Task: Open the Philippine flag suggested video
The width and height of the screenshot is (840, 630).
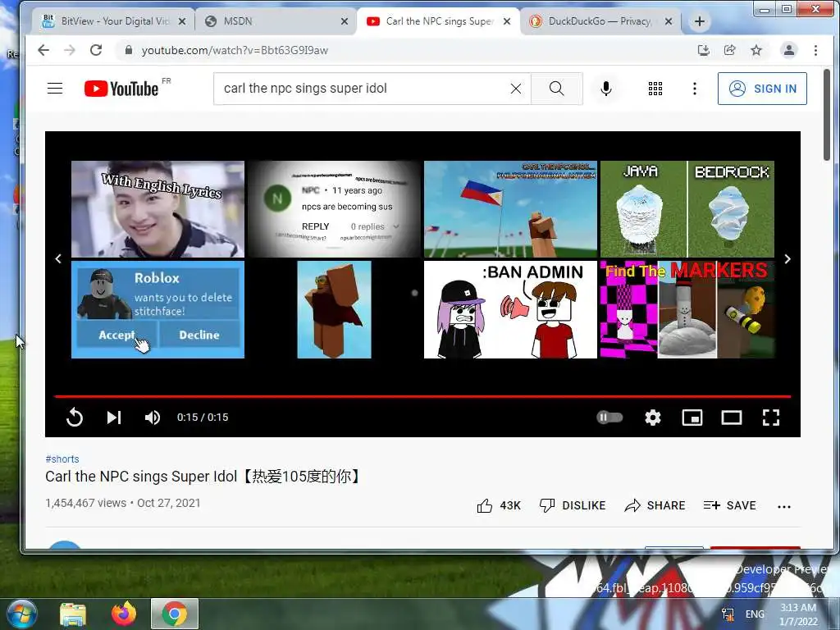Action: (x=510, y=209)
